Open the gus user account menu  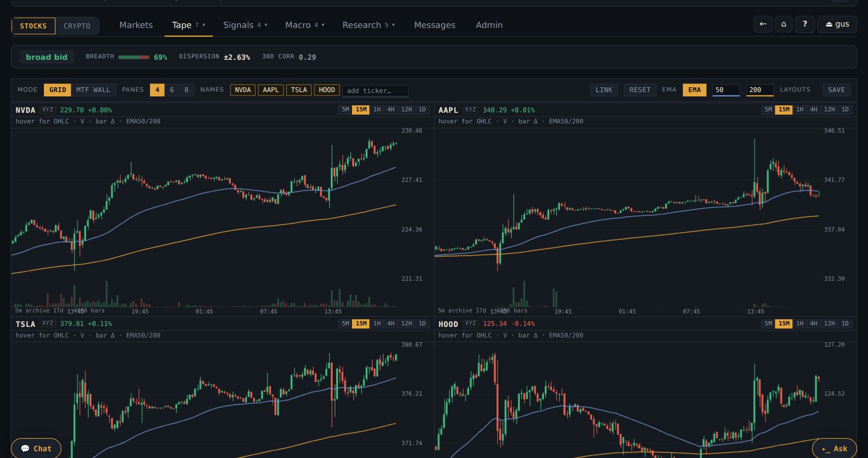click(837, 24)
